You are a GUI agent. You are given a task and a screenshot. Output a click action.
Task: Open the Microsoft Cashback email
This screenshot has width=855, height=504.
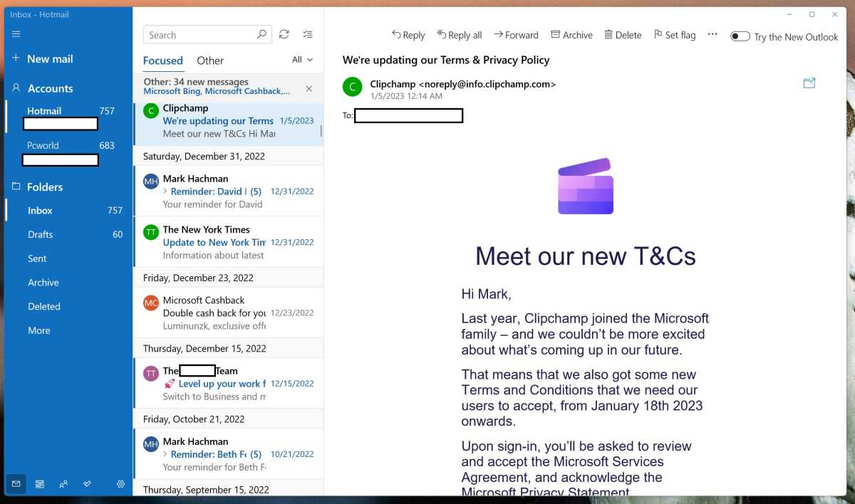(x=228, y=313)
